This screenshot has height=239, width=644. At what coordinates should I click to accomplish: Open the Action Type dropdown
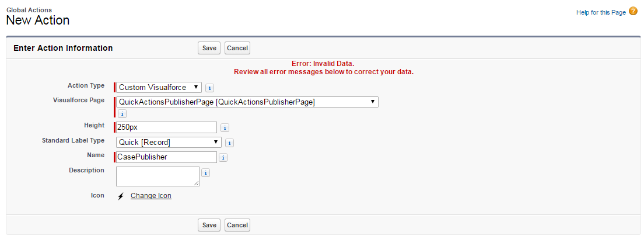(159, 88)
